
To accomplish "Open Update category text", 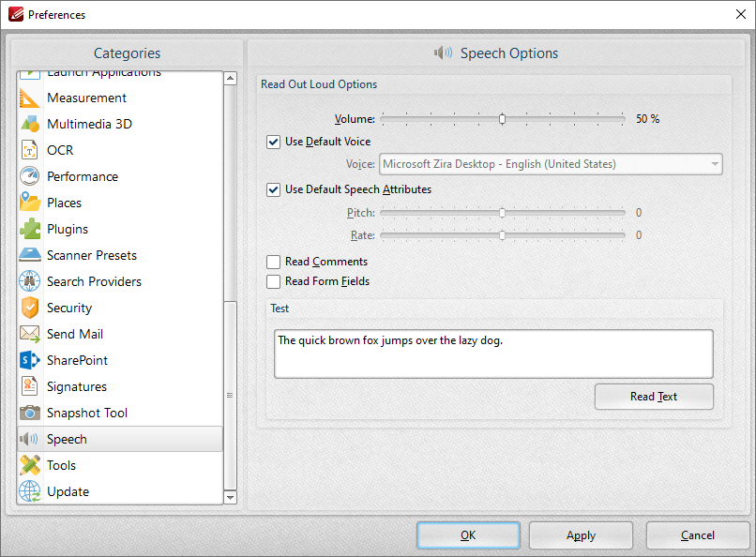I will click(68, 492).
